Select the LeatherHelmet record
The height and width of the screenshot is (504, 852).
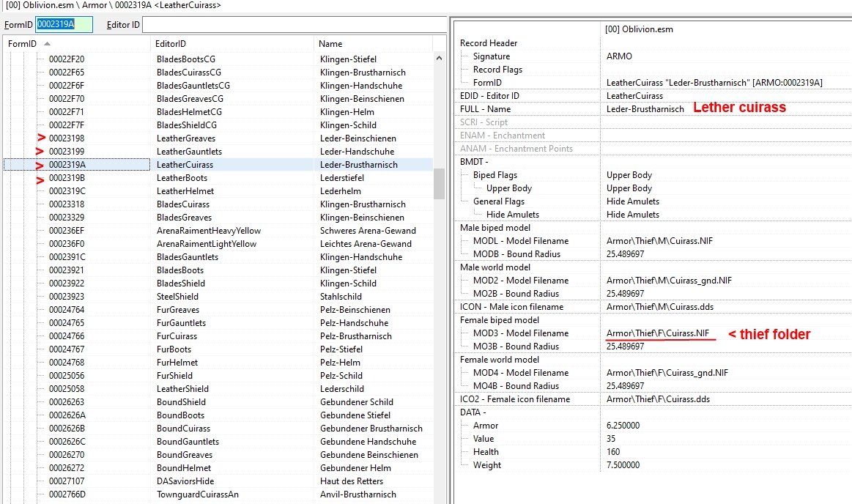coord(218,191)
